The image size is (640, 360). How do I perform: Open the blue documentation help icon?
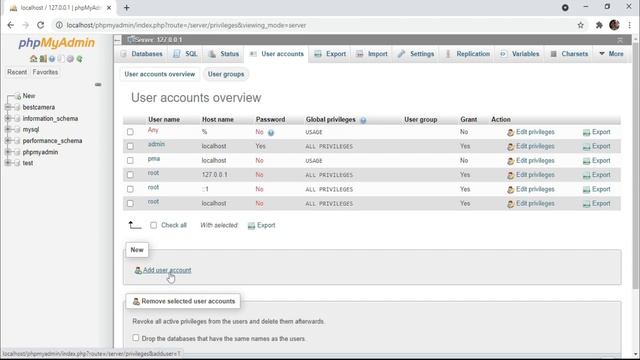pos(52,59)
